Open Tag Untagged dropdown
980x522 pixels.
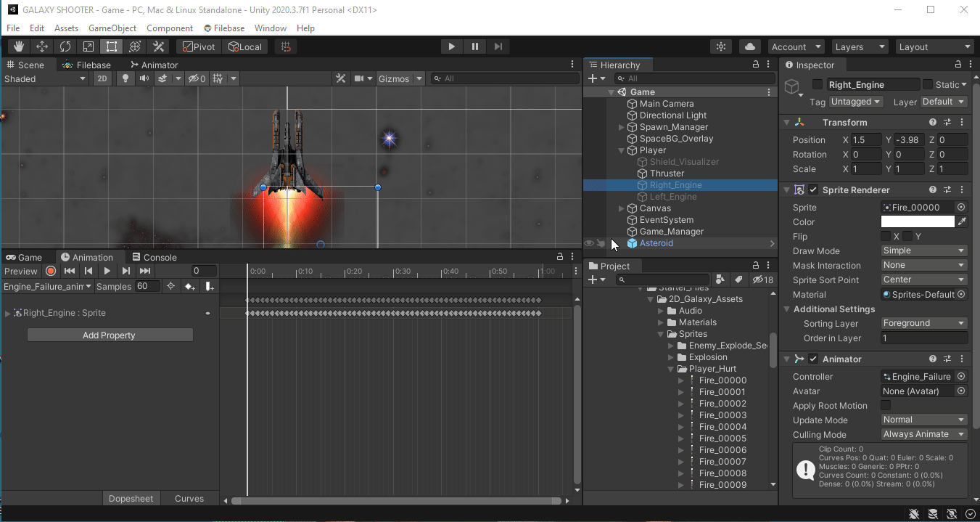[x=856, y=102]
